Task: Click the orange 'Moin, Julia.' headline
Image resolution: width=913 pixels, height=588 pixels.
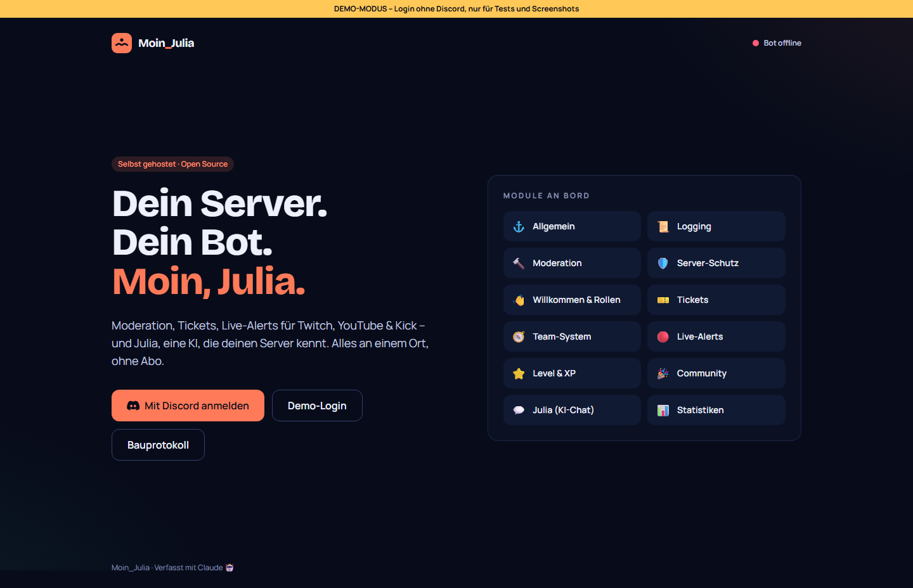Action: (x=209, y=281)
